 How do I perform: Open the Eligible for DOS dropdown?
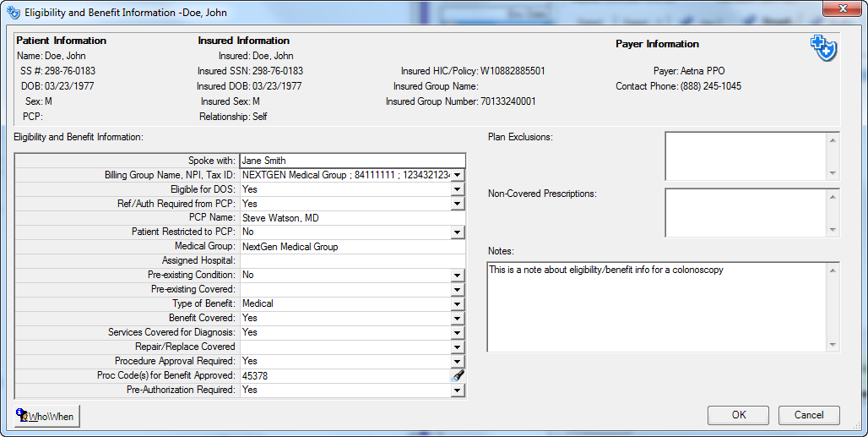tap(458, 189)
